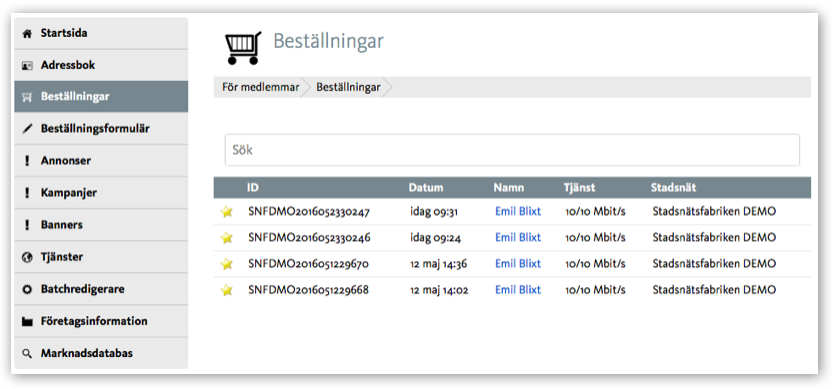Click the Datum column header
The image size is (838, 389).
pos(426,188)
